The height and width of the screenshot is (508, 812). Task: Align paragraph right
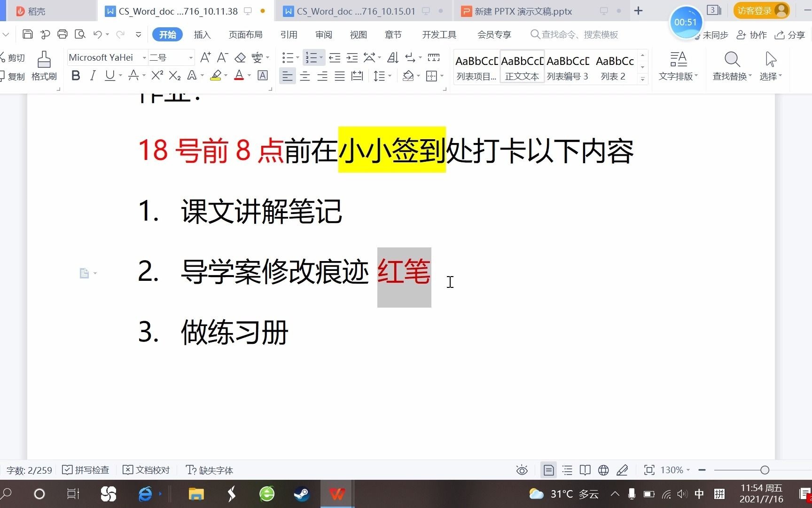click(x=322, y=76)
